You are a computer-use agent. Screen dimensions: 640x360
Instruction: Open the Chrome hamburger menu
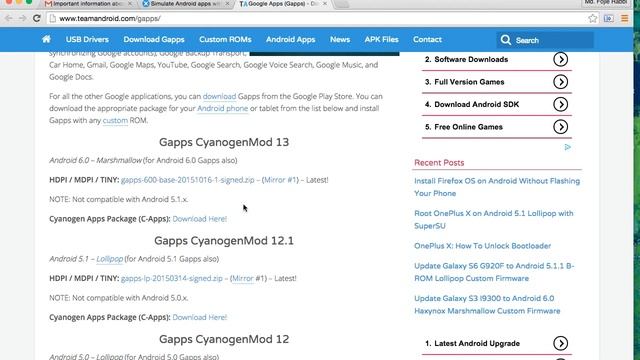click(624, 18)
